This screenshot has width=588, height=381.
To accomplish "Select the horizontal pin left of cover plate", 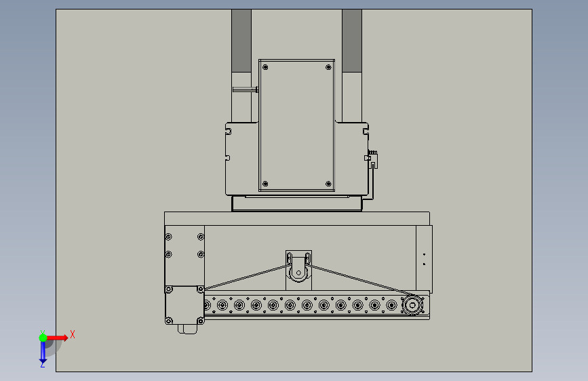I will (246, 89).
